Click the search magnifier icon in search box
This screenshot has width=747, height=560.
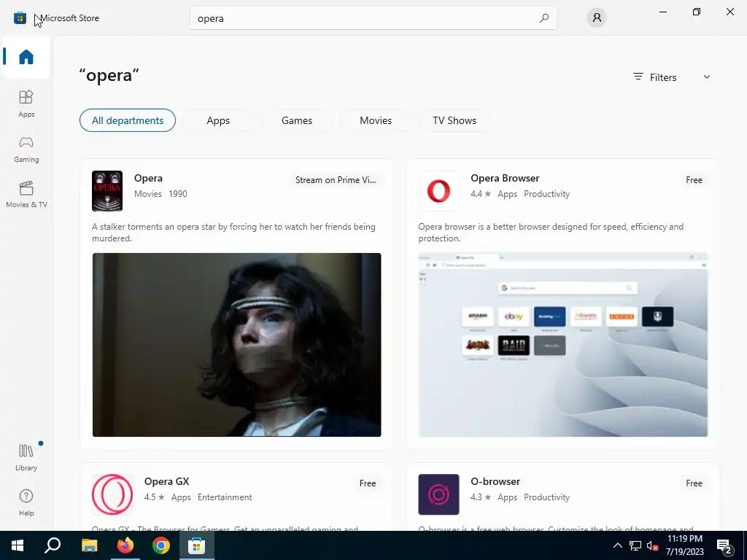point(543,18)
